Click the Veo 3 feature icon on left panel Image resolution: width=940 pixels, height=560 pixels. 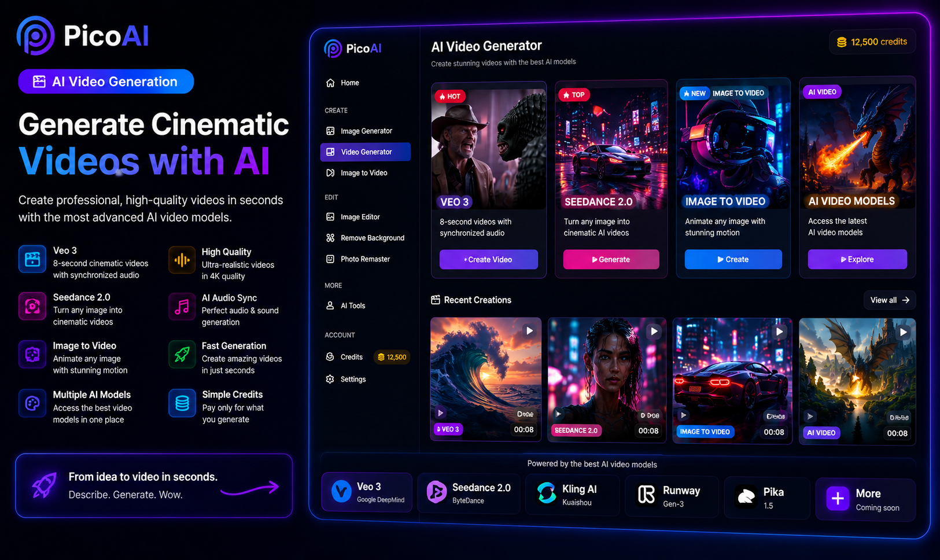(x=32, y=259)
